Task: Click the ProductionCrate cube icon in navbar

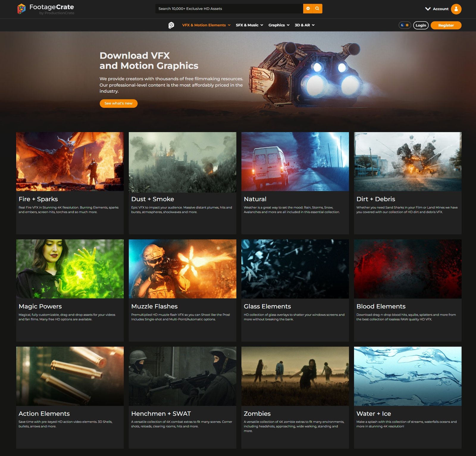Action: click(171, 25)
